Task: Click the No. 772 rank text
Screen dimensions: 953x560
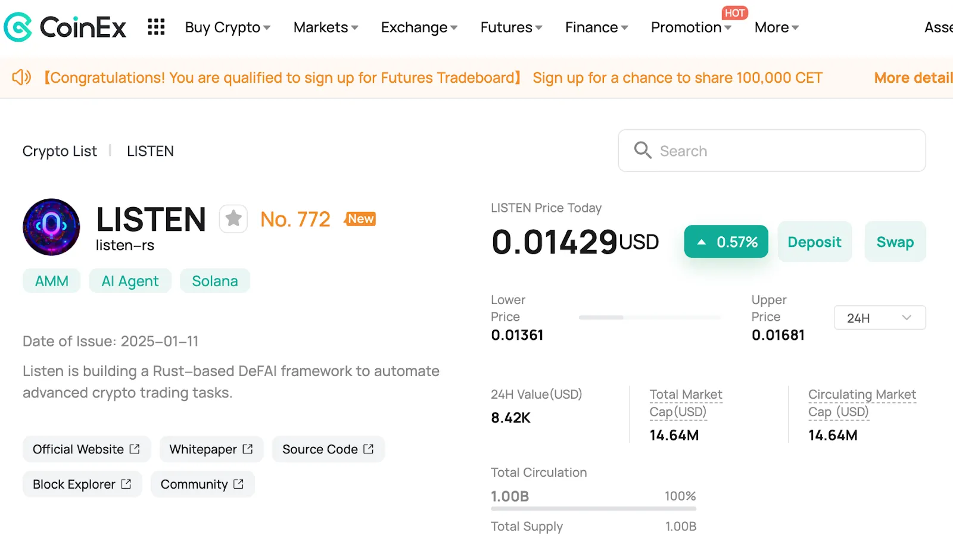Action: click(x=295, y=219)
